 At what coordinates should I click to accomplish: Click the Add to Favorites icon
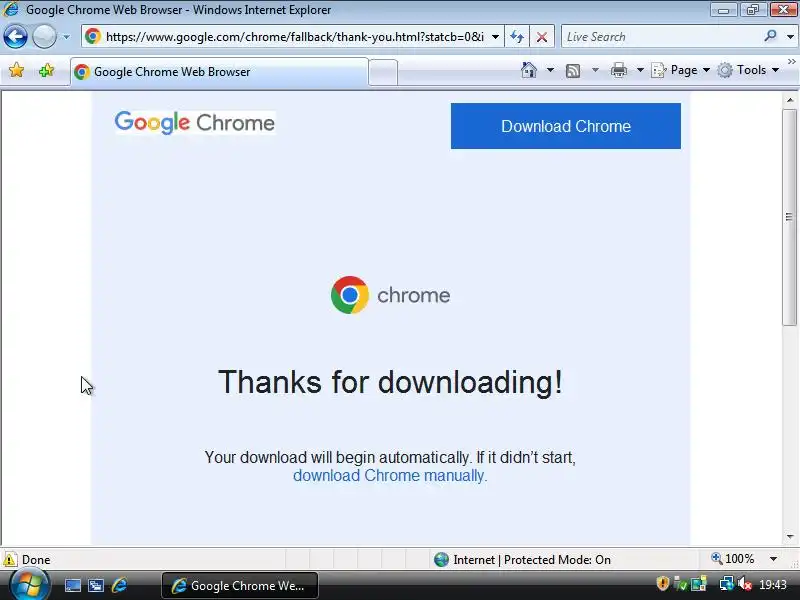click(46, 70)
